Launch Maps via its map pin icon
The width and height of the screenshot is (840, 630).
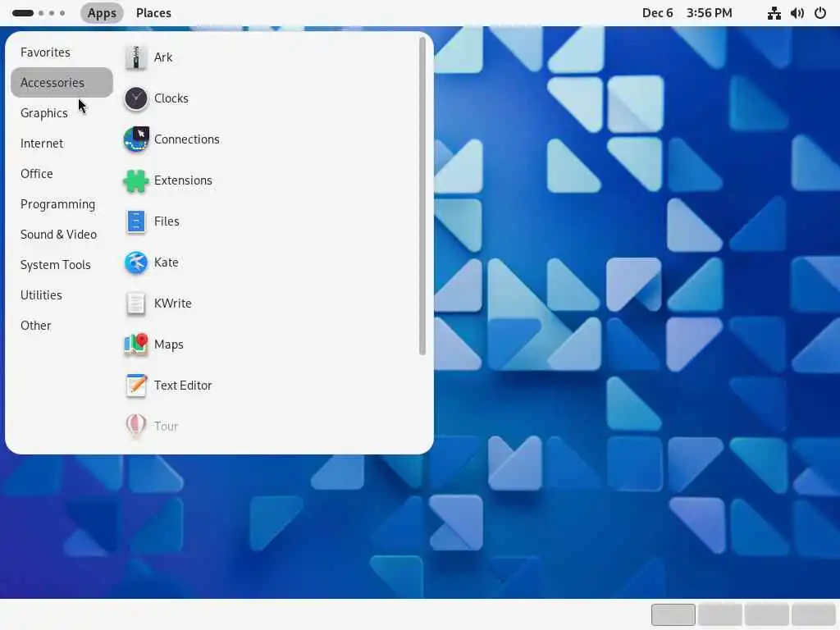pos(136,345)
